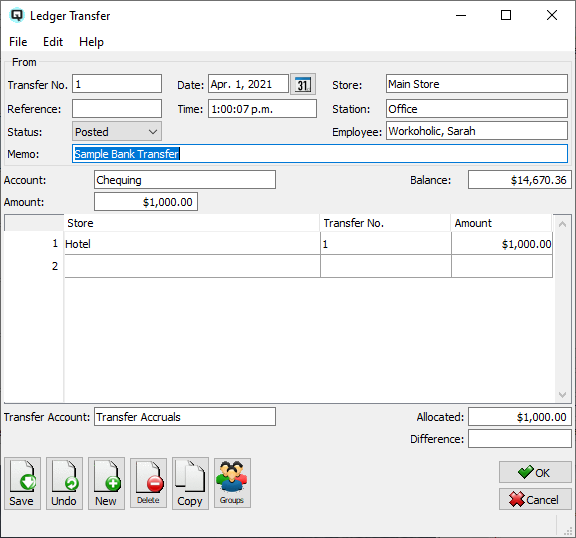Copy the transfer using Copy icon

tap(190, 483)
